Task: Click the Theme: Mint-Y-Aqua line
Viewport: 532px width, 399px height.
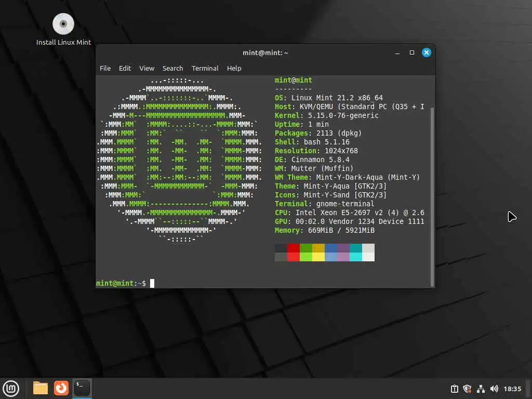Action: tap(330, 186)
